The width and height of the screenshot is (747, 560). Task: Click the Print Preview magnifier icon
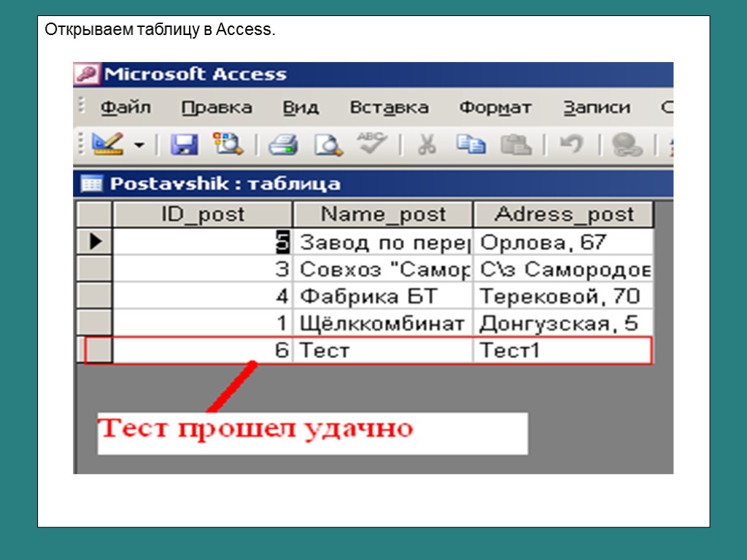pos(328,144)
